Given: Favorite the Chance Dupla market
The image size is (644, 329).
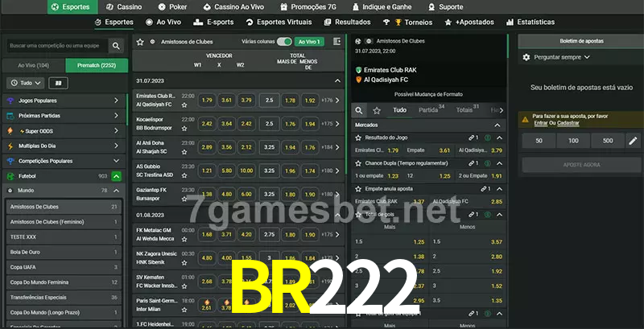Looking at the screenshot, I should coord(358,163).
